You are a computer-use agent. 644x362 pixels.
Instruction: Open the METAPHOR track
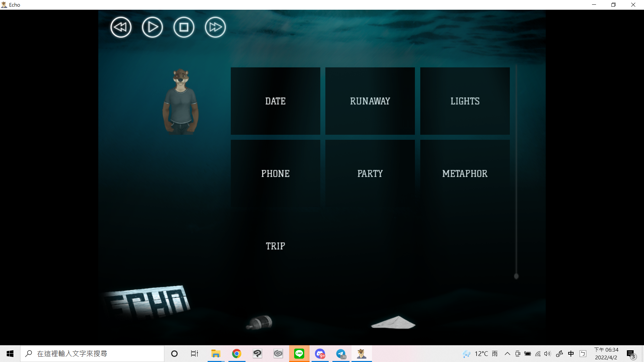(465, 174)
